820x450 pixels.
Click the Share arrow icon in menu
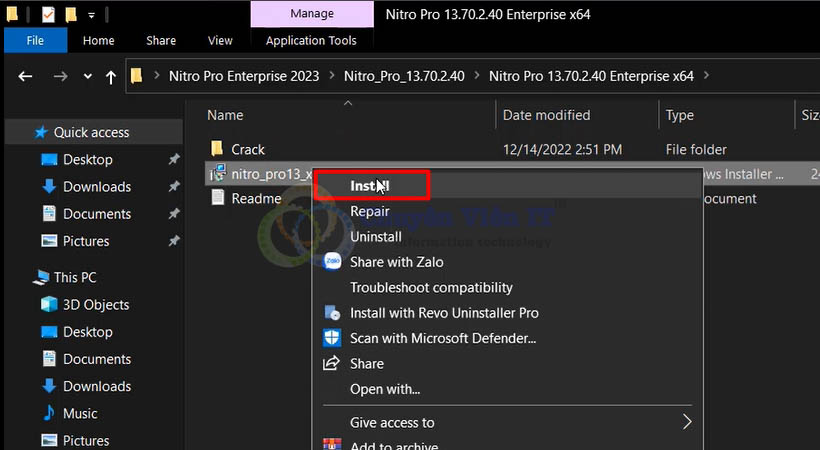(331, 363)
